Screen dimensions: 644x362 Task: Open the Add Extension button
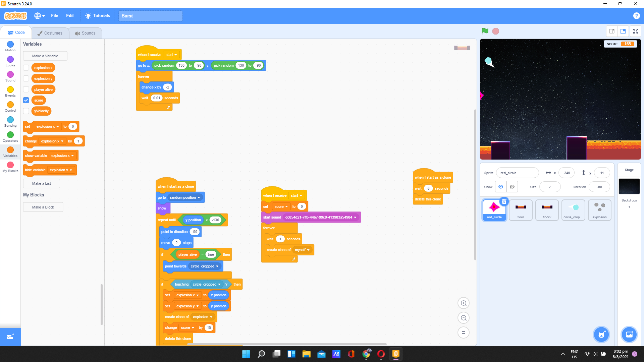[10, 336]
